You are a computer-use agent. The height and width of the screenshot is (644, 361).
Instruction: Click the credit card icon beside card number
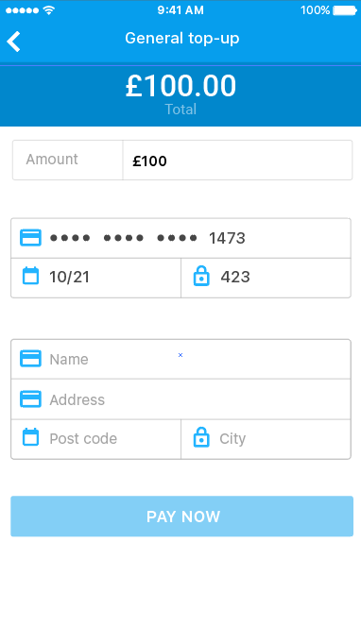[30, 237]
